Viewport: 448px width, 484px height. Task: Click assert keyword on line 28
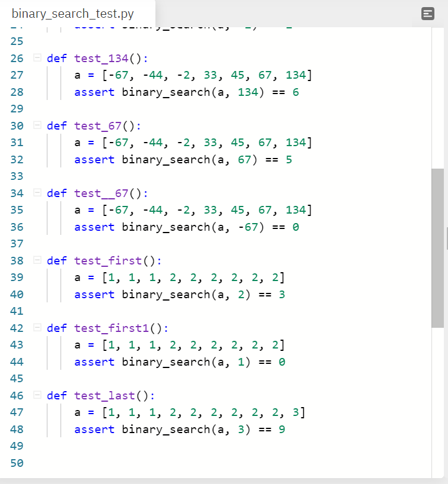[95, 92]
